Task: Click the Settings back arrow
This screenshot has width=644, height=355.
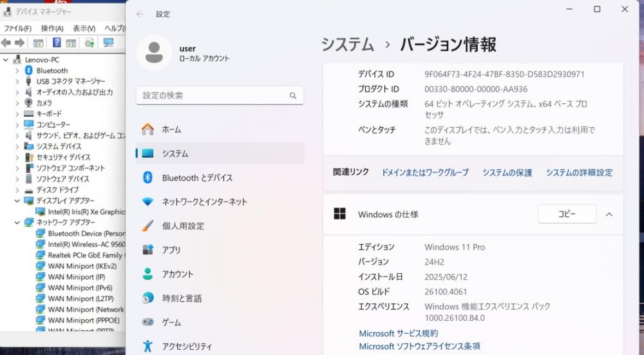Action: [x=140, y=14]
